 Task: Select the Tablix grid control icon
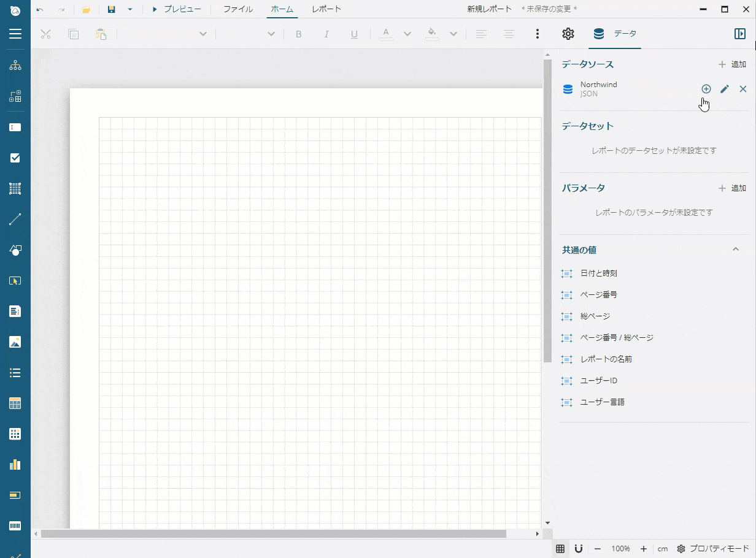coord(15,434)
